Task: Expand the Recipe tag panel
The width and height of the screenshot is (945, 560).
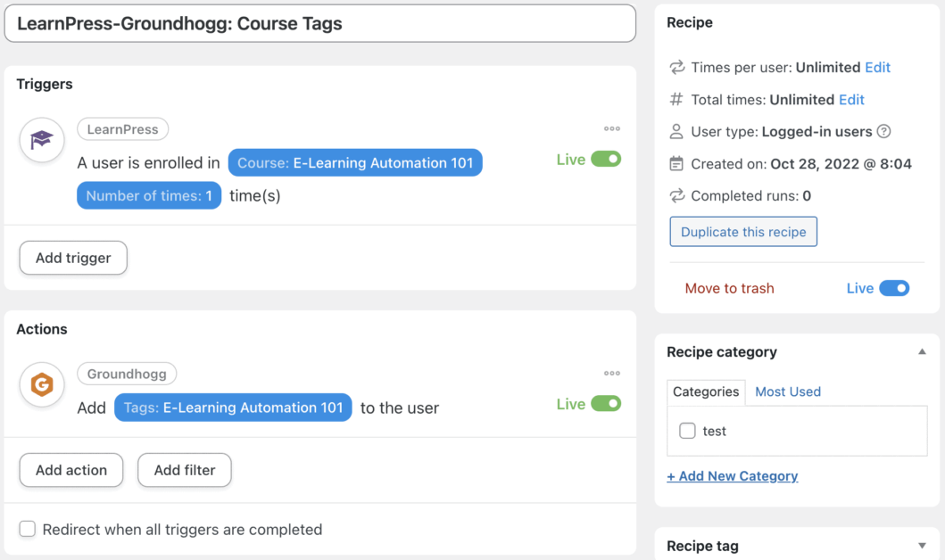Action: pyautogui.click(x=922, y=546)
